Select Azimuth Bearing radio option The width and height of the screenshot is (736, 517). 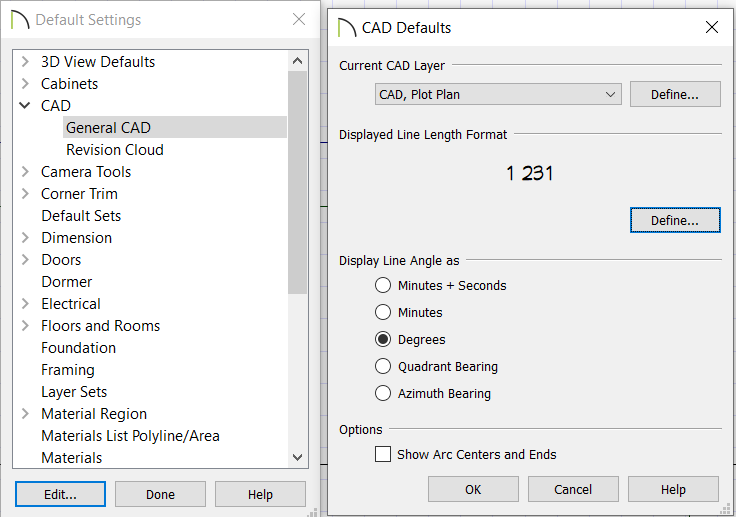pyautogui.click(x=383, y=393)
